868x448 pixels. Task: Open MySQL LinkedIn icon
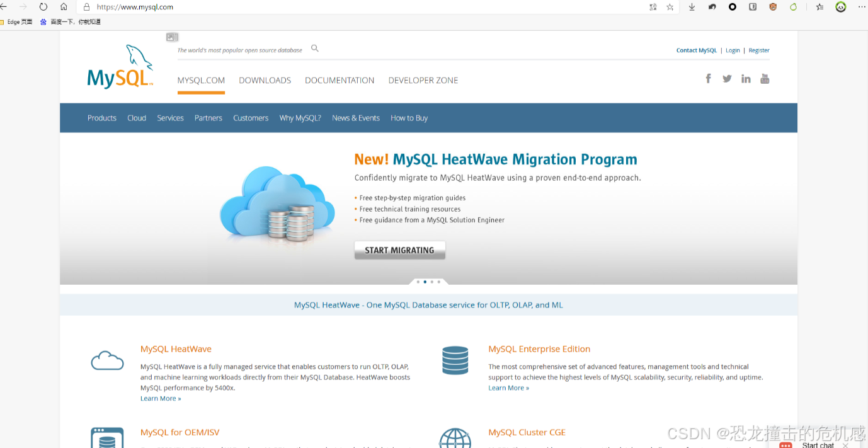tap(746, 79)
